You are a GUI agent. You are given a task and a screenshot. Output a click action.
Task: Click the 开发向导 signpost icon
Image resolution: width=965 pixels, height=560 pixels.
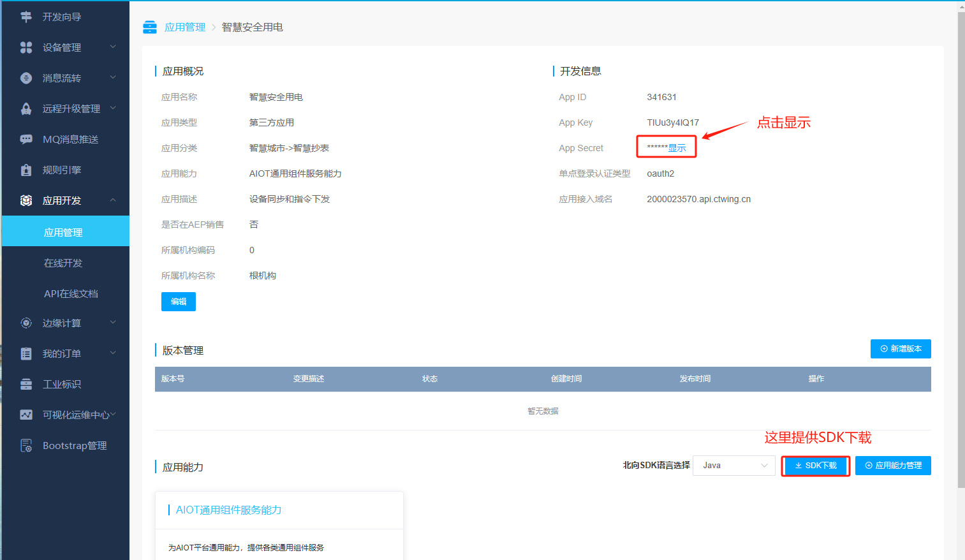pos(26,17)
